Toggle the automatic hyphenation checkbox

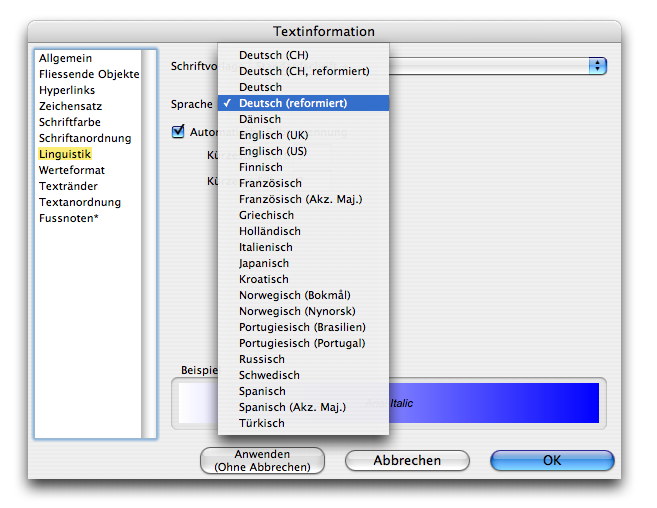[x=179, y=131]
